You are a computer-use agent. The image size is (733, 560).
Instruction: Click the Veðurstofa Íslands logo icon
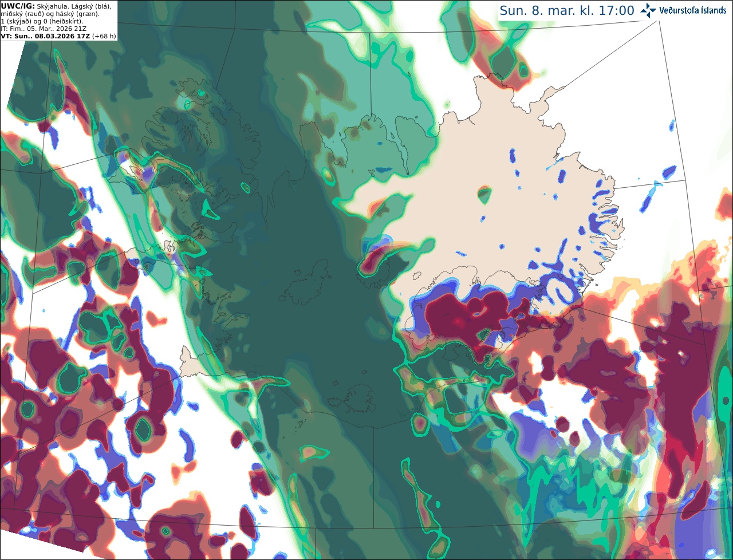648,10
